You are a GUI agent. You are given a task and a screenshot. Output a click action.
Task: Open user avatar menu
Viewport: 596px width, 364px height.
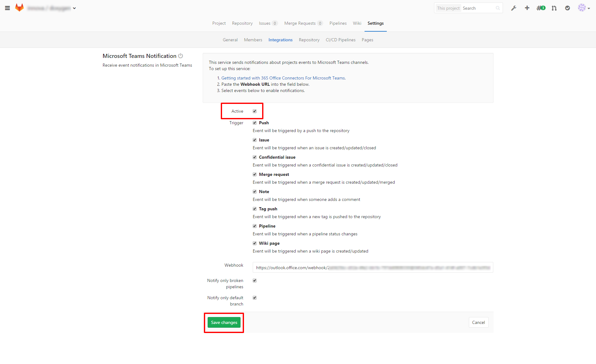coord(584,8)
